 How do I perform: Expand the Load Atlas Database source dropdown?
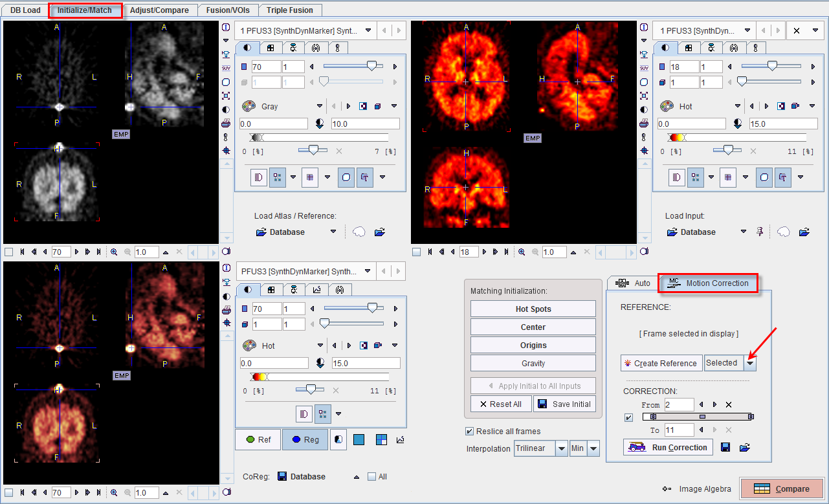point(333,232)
